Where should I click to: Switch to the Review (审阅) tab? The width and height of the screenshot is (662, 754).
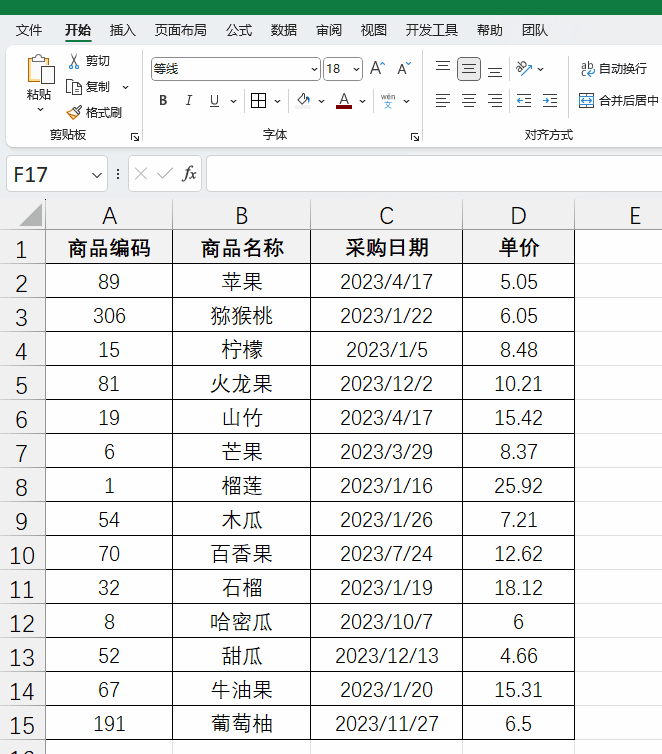329,30
